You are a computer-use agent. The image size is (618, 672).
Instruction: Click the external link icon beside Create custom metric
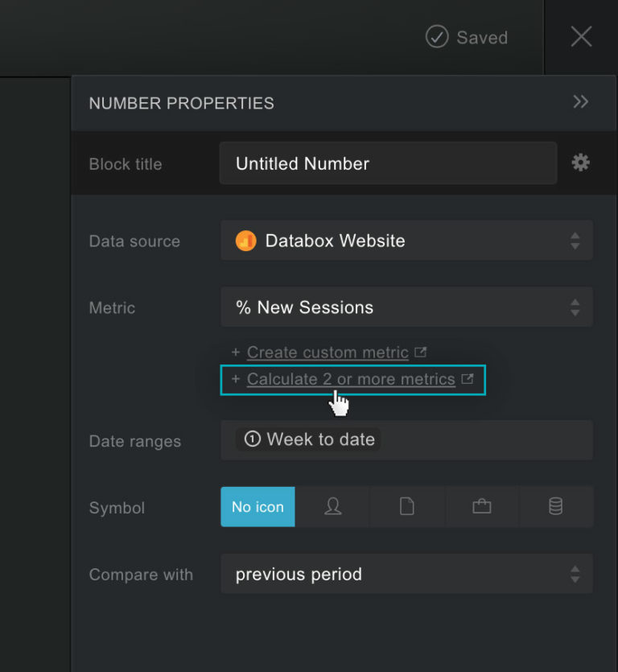[x=420, y=351]
